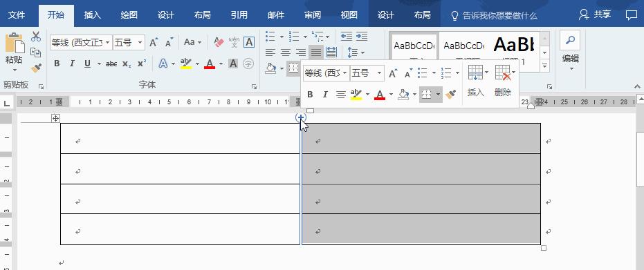
Task: Click the mini toolbar alignment lines icon
Action: click(340, 95)
